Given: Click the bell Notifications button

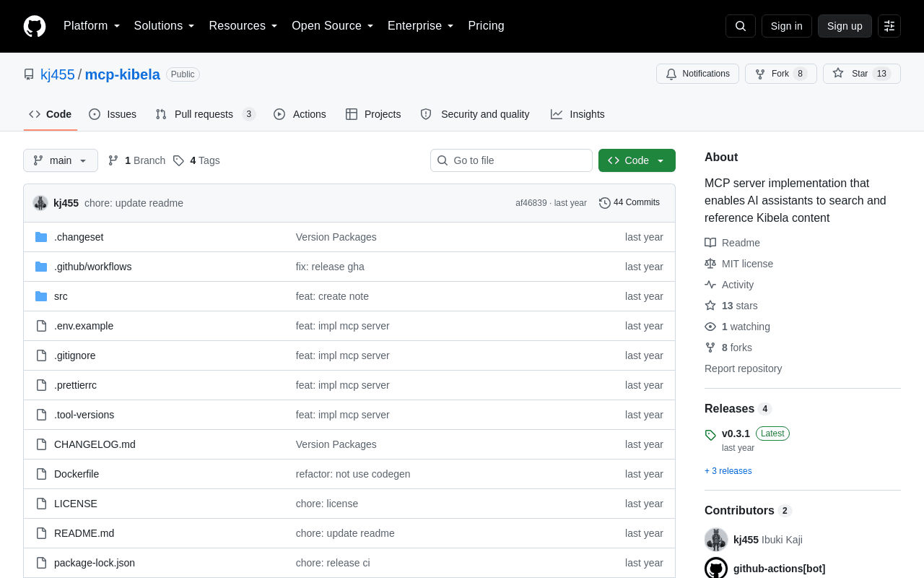Looking at the screenshot, I should [x=697, y=74].
